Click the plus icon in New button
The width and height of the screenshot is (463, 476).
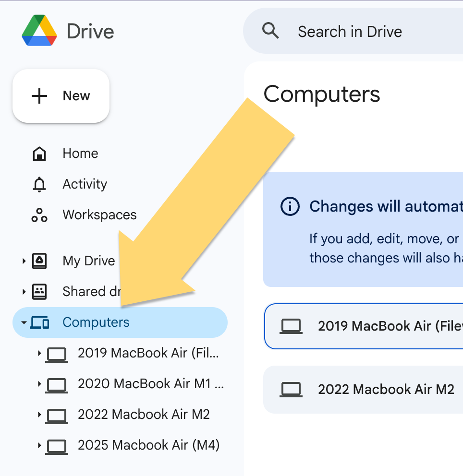39,96
